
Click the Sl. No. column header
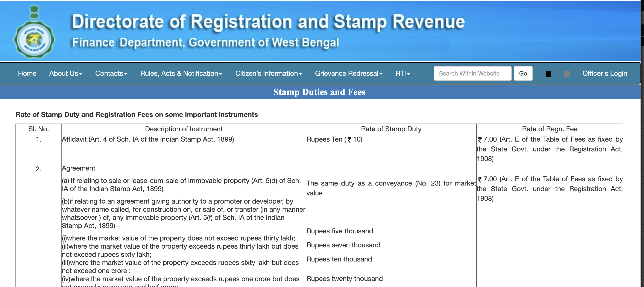click(38, 129)
